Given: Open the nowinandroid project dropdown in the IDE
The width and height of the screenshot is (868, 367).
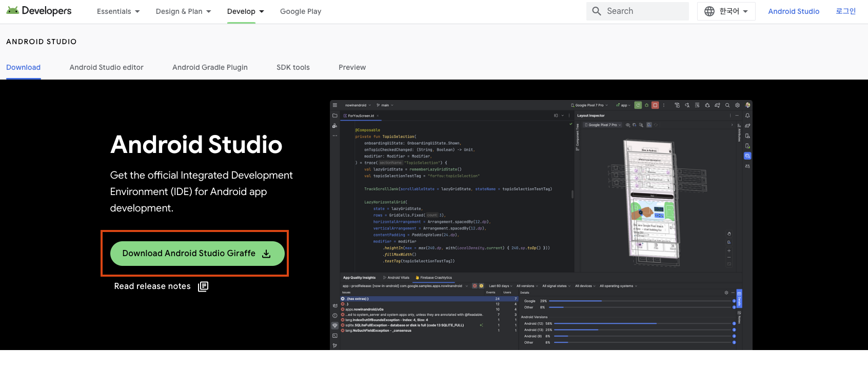Looking at the screenshot, I should tap(358, 105).
